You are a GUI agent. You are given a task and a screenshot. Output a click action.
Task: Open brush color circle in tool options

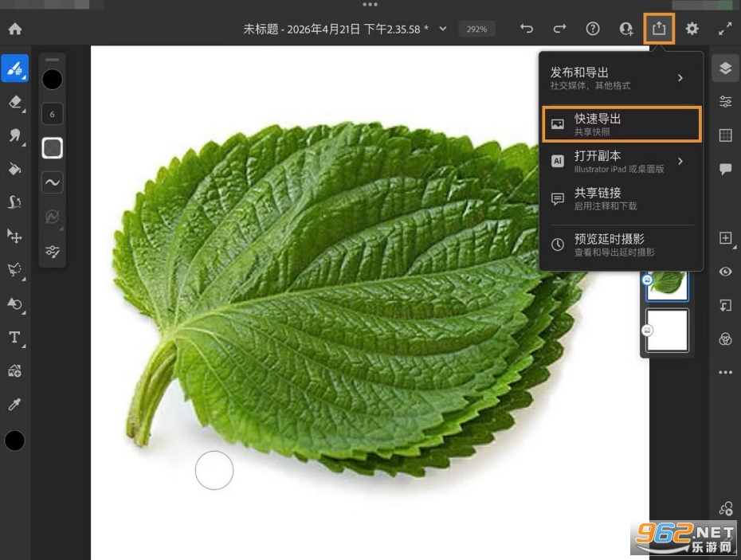point(52,79)
